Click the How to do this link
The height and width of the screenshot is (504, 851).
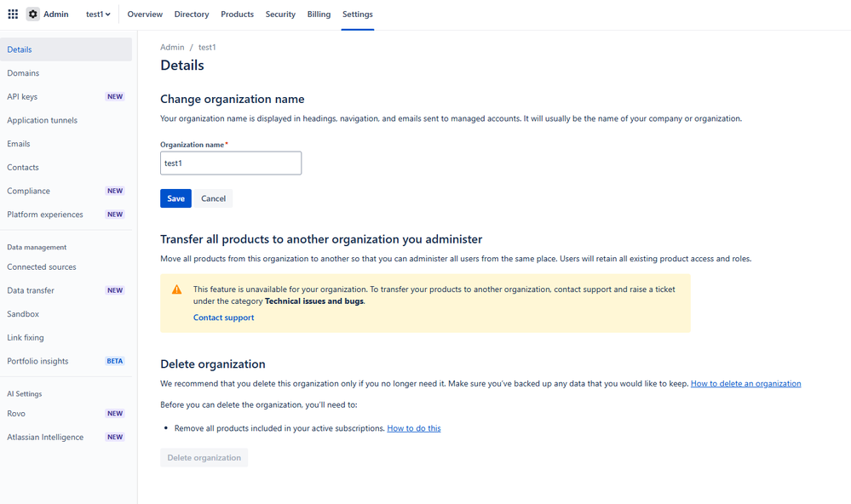(414, 428)
